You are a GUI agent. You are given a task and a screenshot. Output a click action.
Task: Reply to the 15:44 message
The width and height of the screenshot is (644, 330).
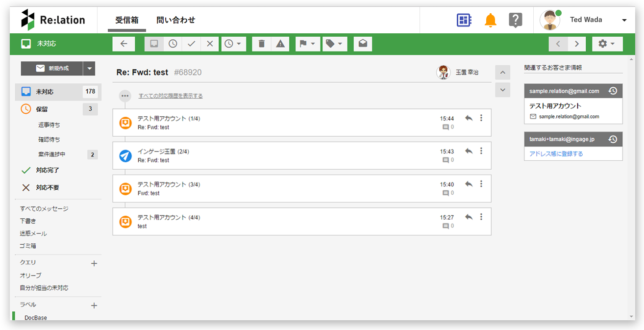point(469,118)
